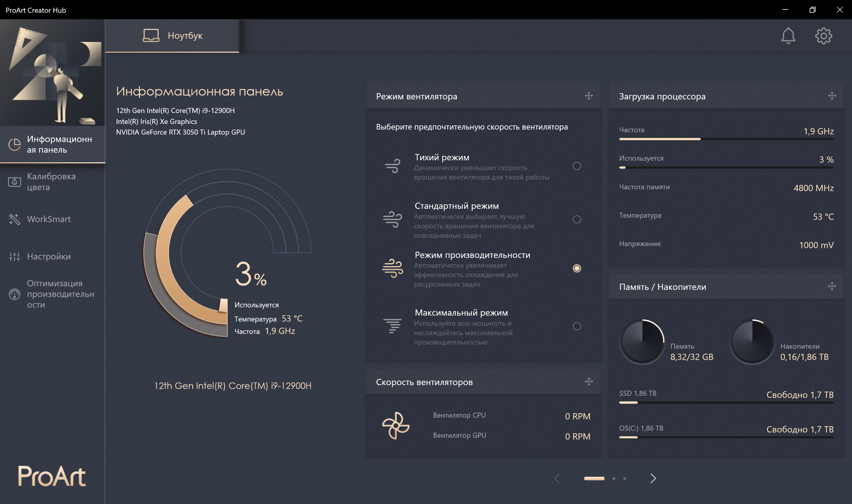Select Стандартный режим fan mode radio

click(577, 219)
